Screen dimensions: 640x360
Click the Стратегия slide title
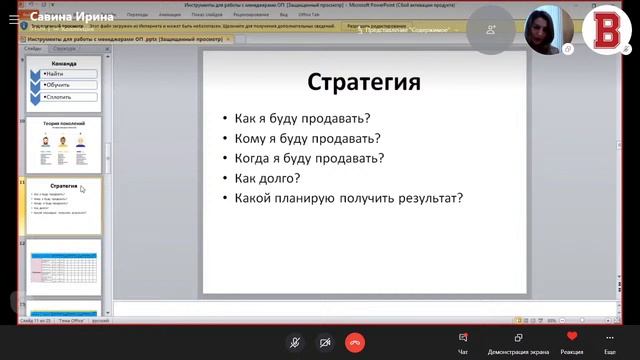click(364, 82)
